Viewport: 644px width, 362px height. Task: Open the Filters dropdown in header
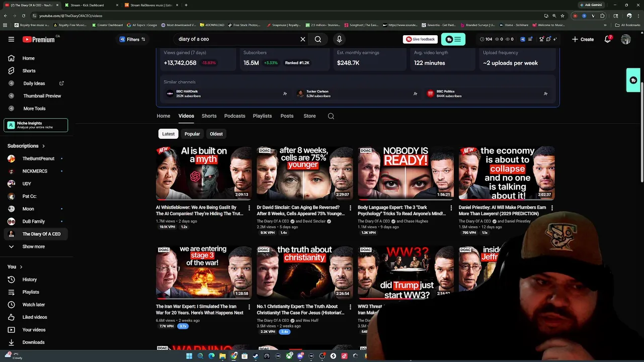coord(132,39)
